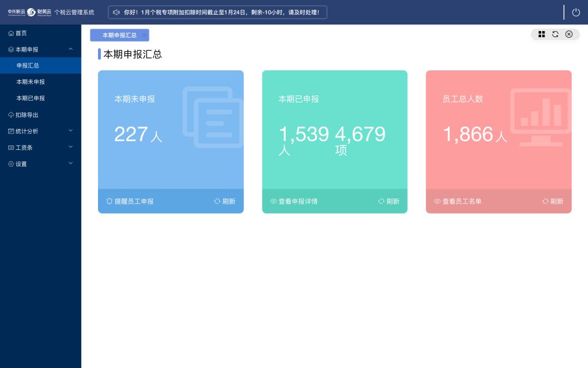Click the document illustration in blue card
This screenshot has width=588, height=368.
(213, 117)
